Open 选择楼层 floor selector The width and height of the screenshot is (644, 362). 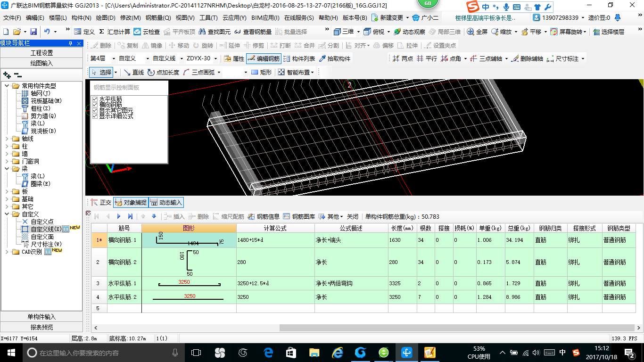[x=609, y=32]
